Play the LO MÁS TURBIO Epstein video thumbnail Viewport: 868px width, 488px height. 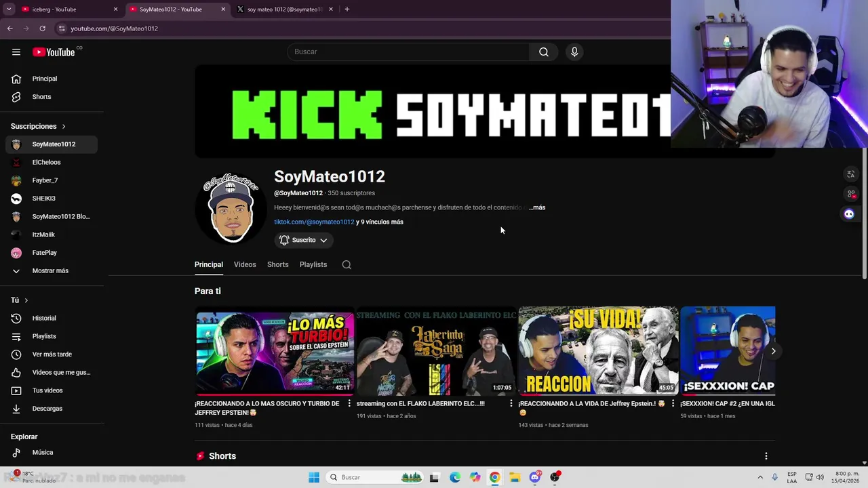pos(275,351)
